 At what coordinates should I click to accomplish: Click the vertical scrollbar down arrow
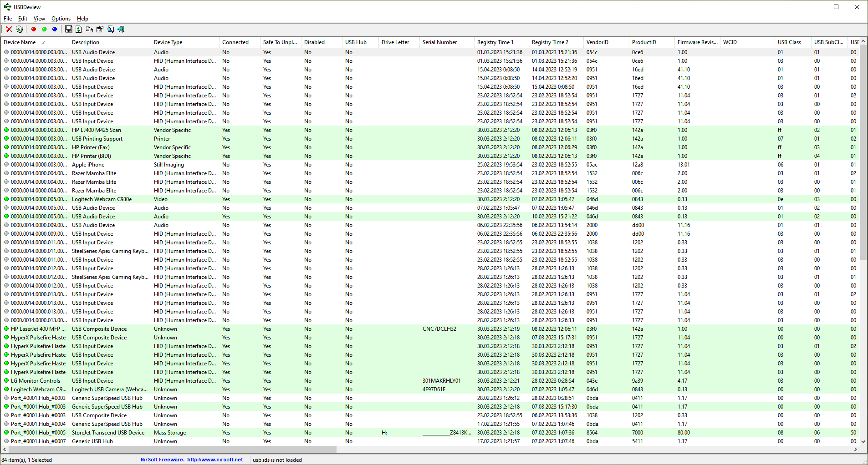(863, 441)
